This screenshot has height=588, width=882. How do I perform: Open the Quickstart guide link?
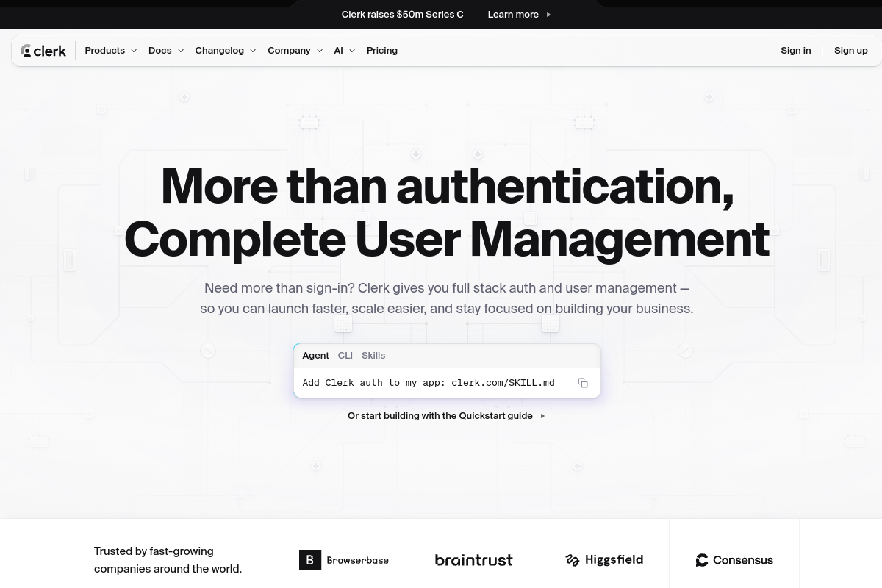click(447, 416)
